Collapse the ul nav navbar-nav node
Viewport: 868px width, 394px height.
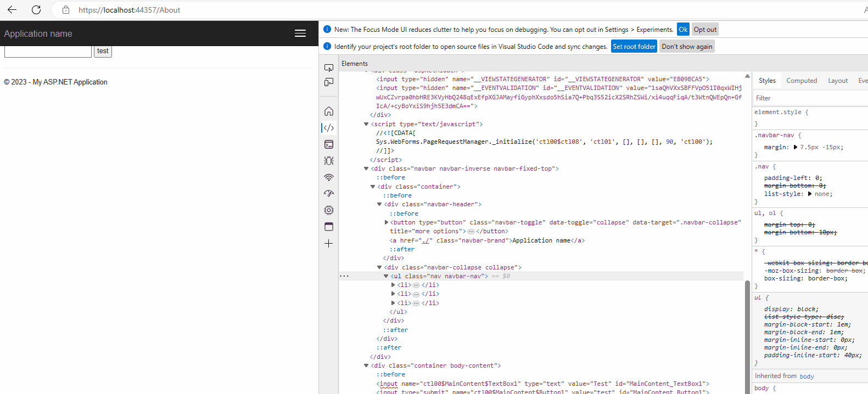386,276
